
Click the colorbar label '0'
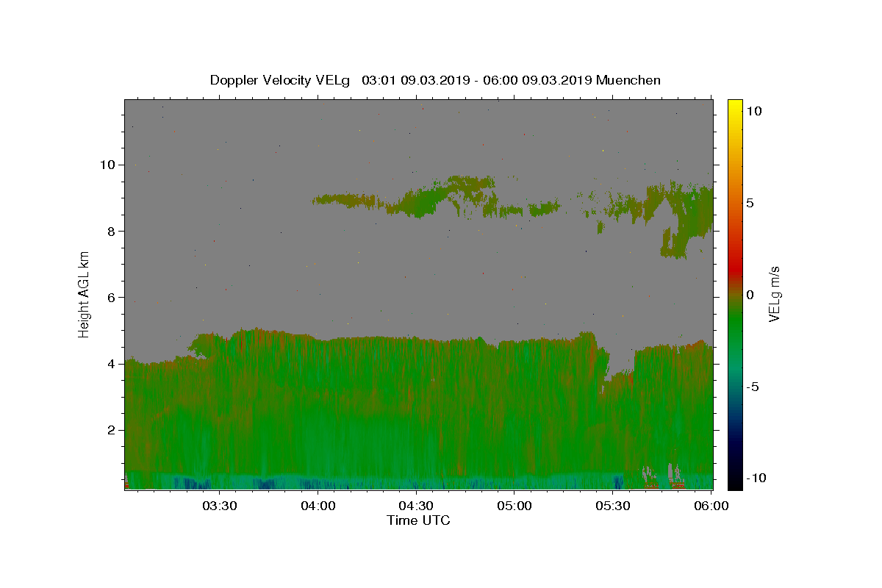pyautogui.click(x=750, y=295)
